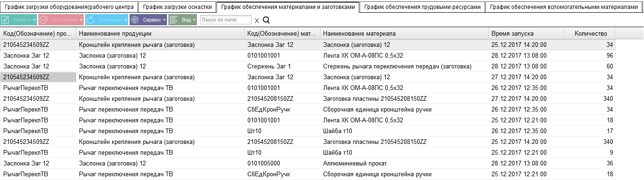Clear the search field with X
This screenshot has width=644, height=180.
(257, 21)
